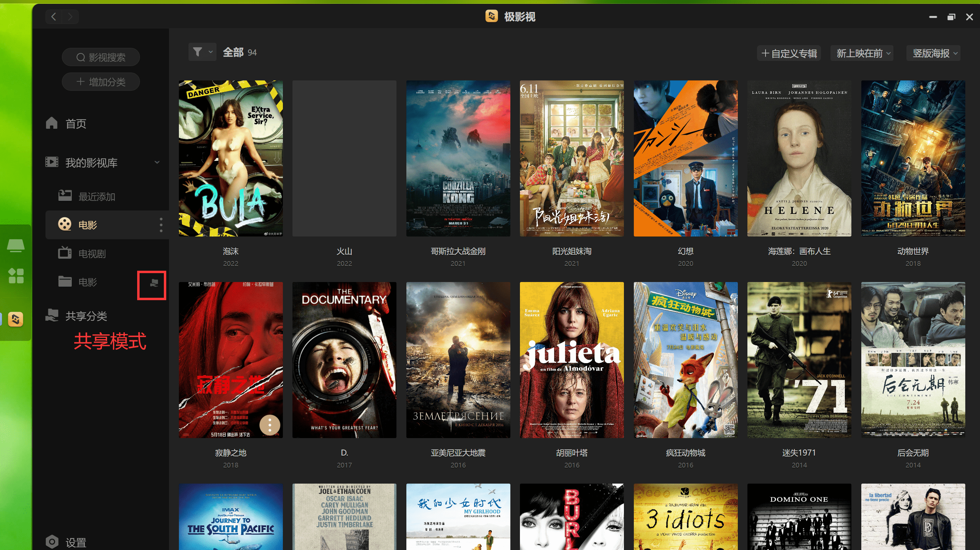This screenshot has width=980, height=550.
Task: Open the 电视剧 category
Action: click(x=92, y=254)
